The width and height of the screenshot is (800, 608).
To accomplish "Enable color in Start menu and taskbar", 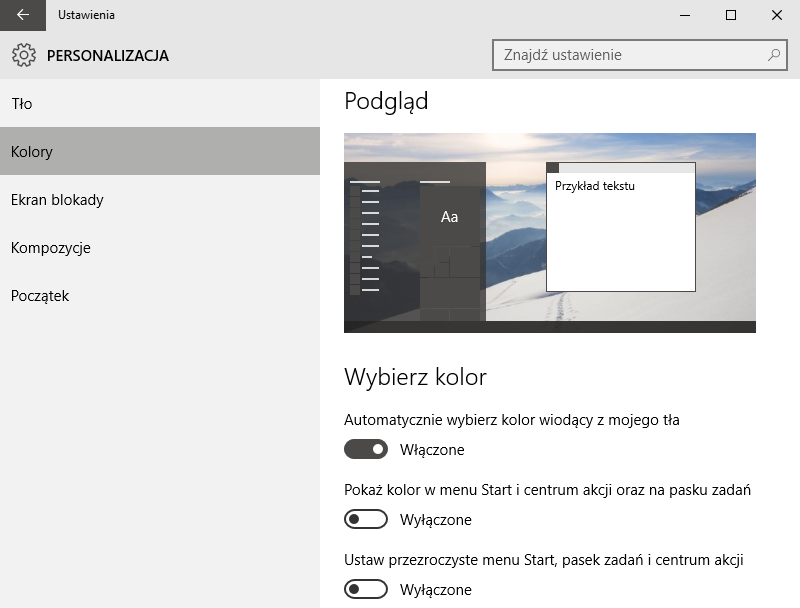I will 366,519.
